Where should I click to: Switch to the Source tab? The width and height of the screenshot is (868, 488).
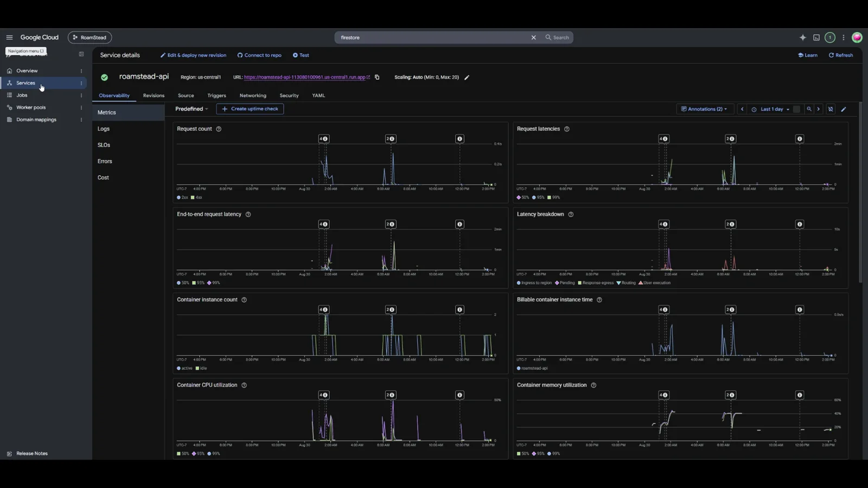[x=186, y=95]
